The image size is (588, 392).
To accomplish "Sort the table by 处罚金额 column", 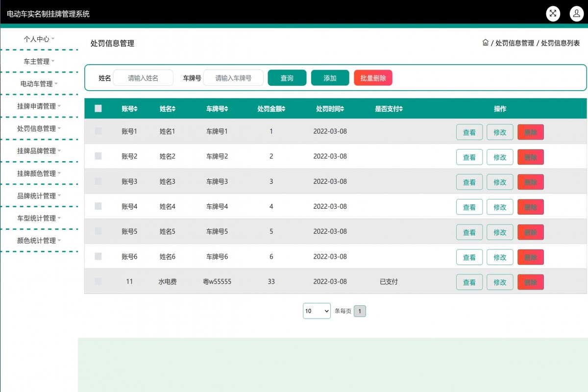I will [271, 109].
